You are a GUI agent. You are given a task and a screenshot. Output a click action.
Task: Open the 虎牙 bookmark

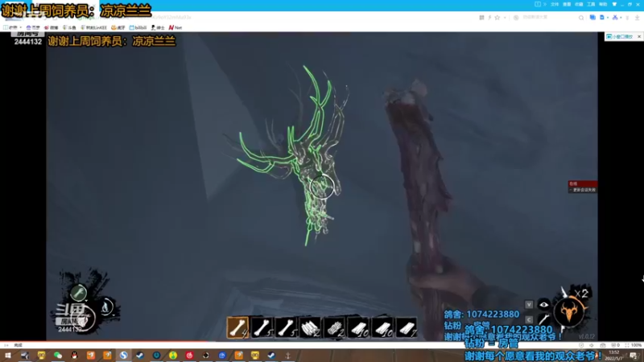(118, 27)
